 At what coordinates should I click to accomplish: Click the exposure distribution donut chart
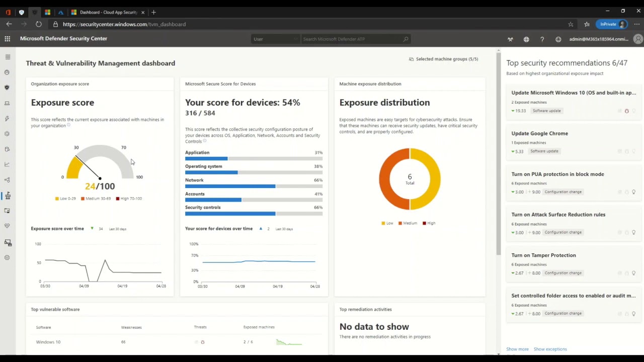pyautogui.click(x=410, y=179)
